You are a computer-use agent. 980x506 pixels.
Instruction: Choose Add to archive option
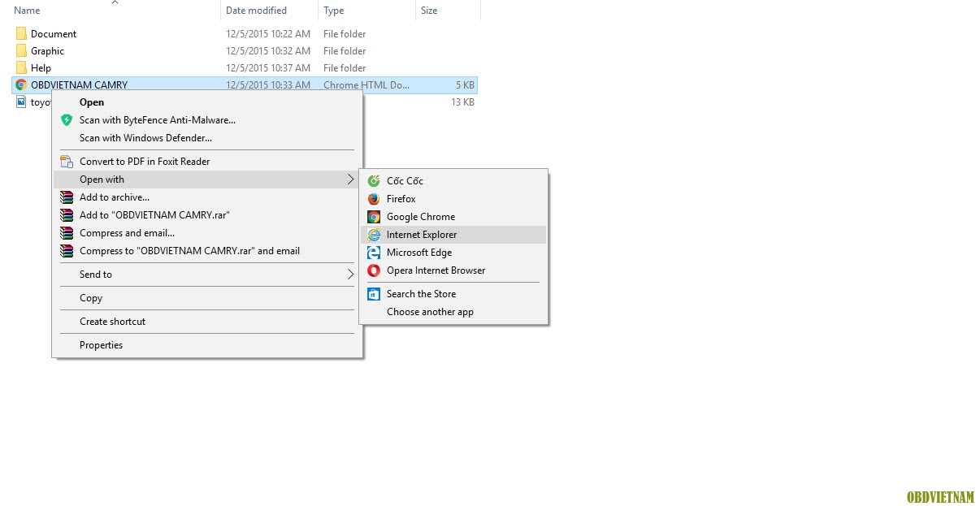coord(207,197)
